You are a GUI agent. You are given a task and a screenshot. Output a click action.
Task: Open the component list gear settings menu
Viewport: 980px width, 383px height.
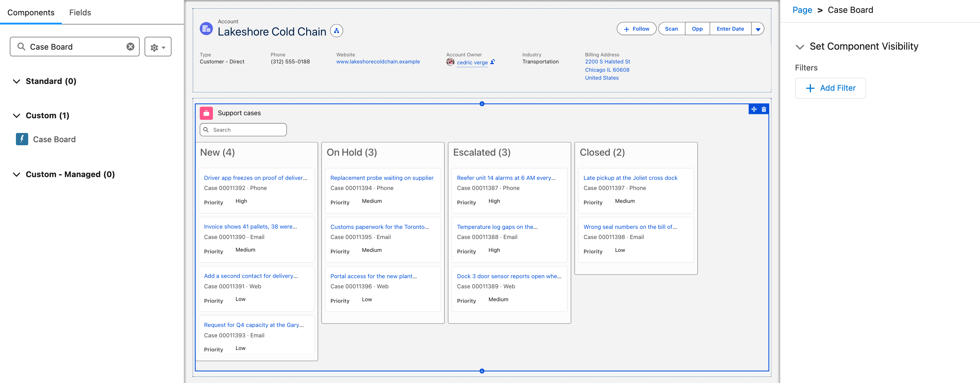click(158, 47)
